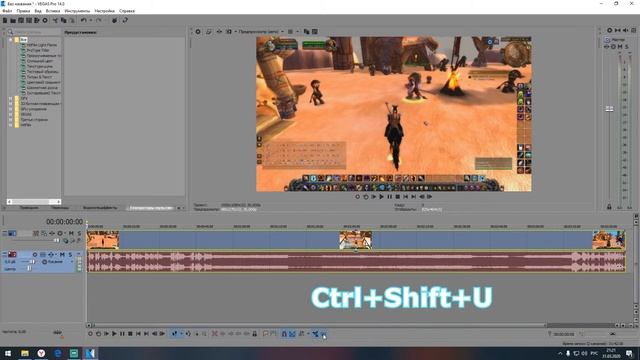
Task: Create a new project from main toolbar
Action: (5, 20)
